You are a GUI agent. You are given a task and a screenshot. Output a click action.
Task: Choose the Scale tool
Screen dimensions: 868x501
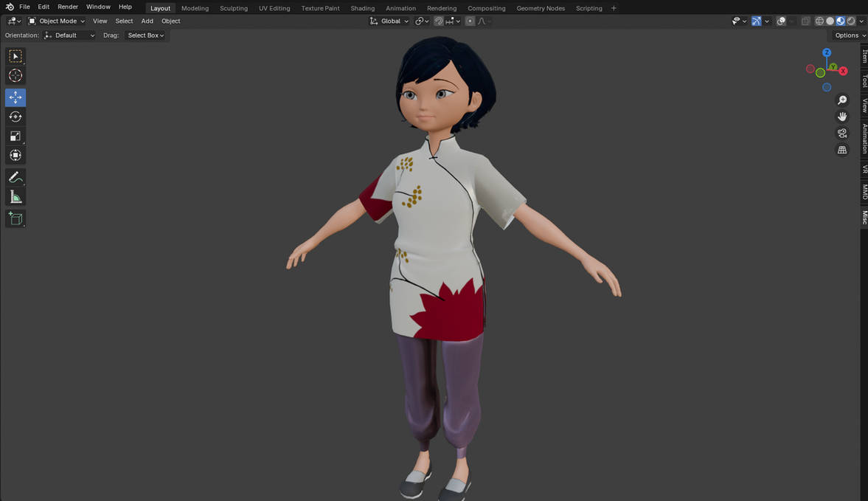15,135
